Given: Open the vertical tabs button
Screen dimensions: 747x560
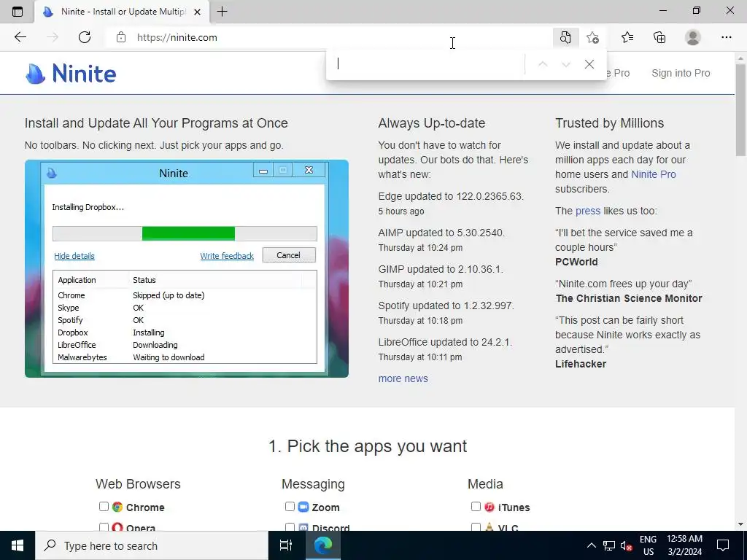Looking at the screenshot, I should (18, 12).
